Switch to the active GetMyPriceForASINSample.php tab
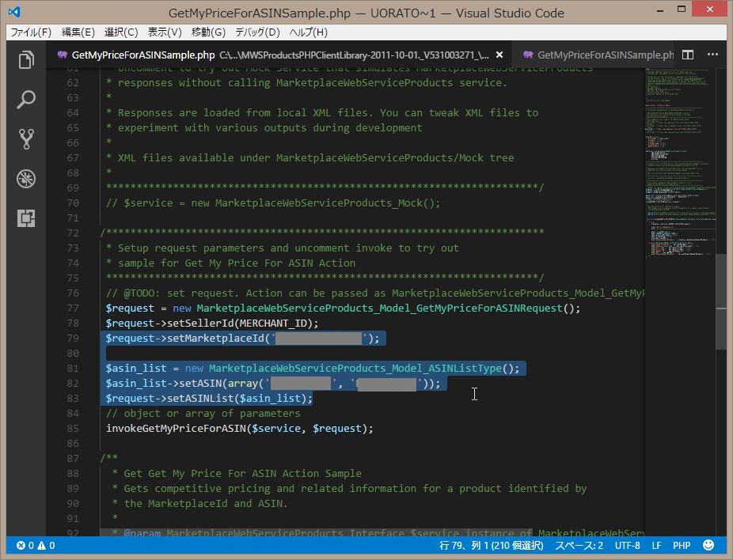This screenshot has height=560, width=733. (x=278, y=55)
